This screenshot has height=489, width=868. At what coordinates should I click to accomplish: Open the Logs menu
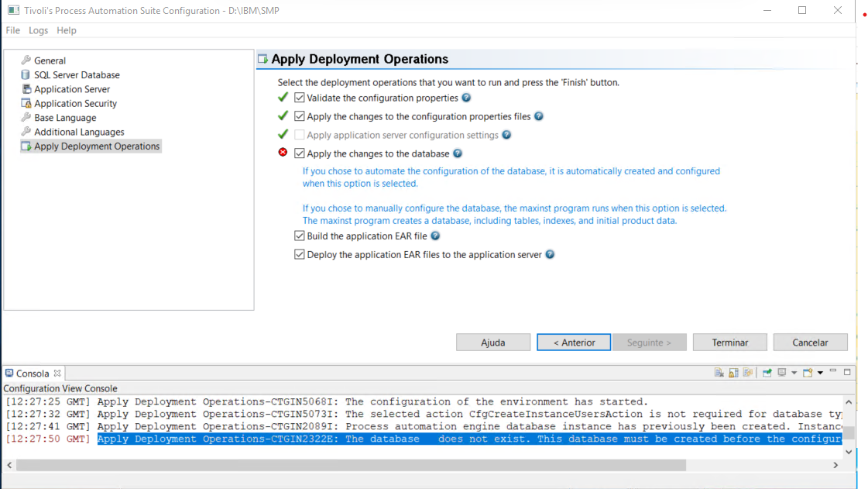(38, 30)
